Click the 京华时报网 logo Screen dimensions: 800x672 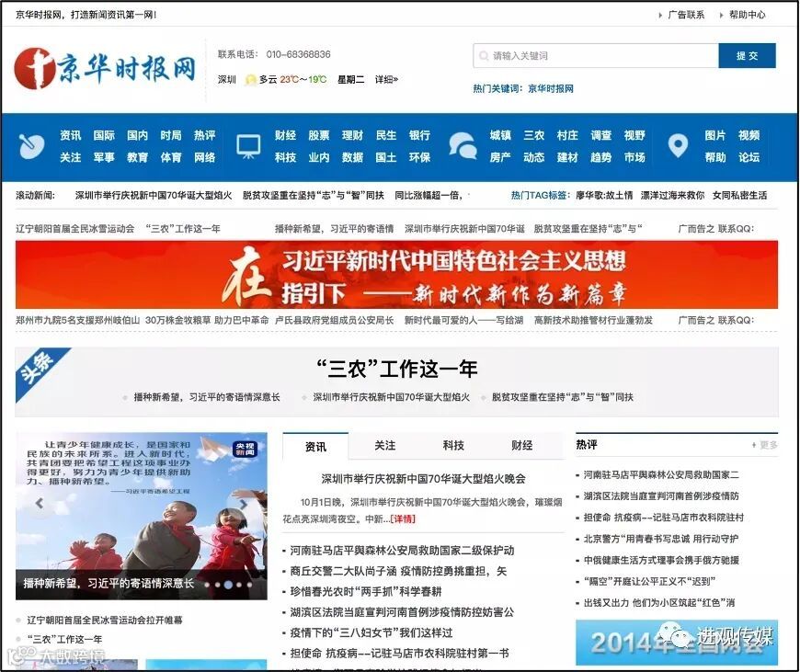106,68
